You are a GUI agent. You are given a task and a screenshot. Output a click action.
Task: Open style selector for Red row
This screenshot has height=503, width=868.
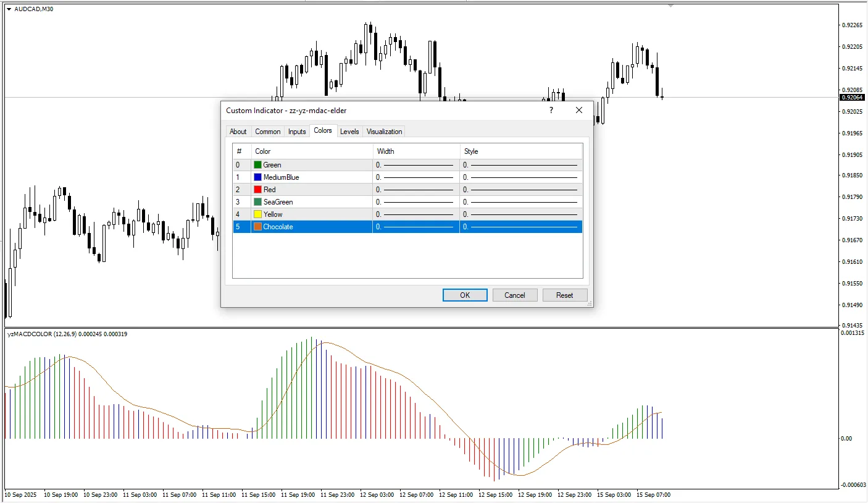[x=520, y=190]
